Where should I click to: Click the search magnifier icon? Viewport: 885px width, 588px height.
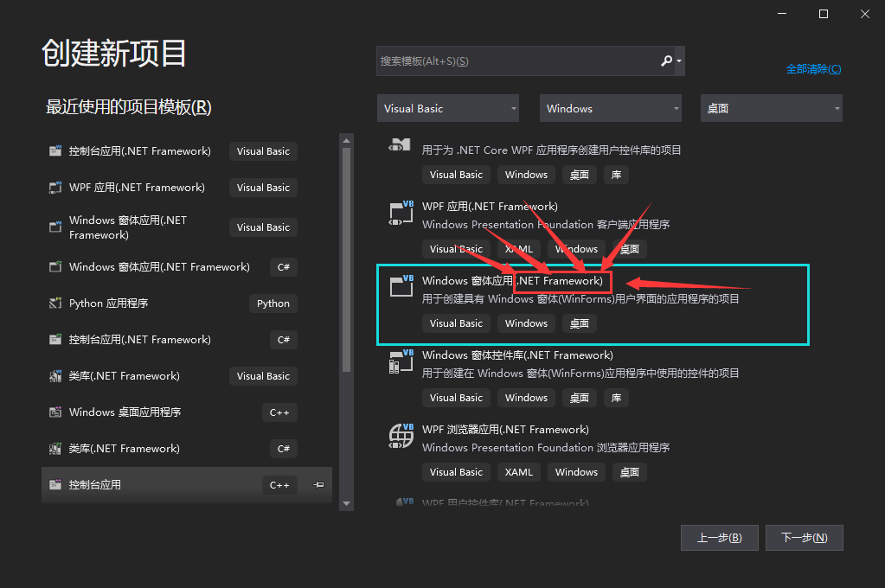[x=666, y=61]
